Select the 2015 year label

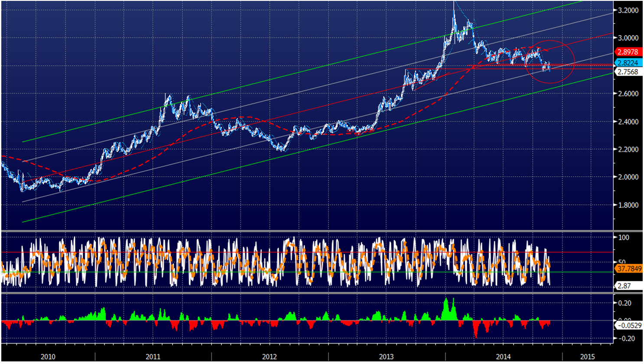(588, 357)
